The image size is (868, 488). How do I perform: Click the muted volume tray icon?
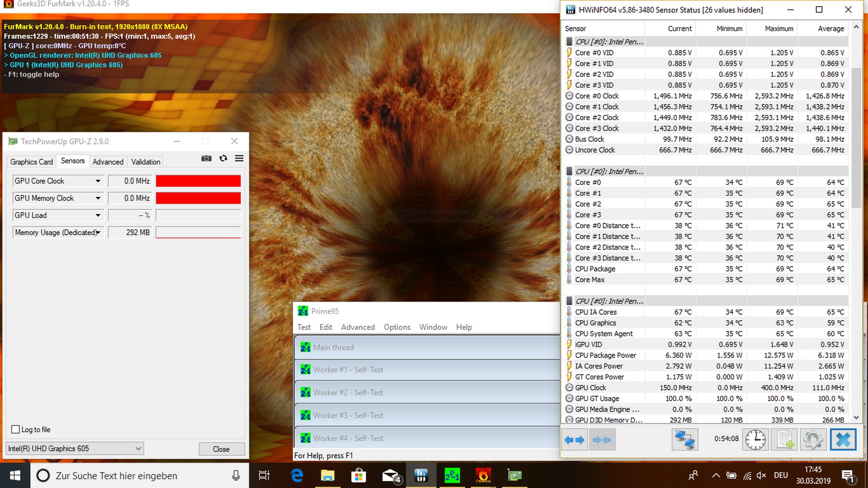(761, 475)
